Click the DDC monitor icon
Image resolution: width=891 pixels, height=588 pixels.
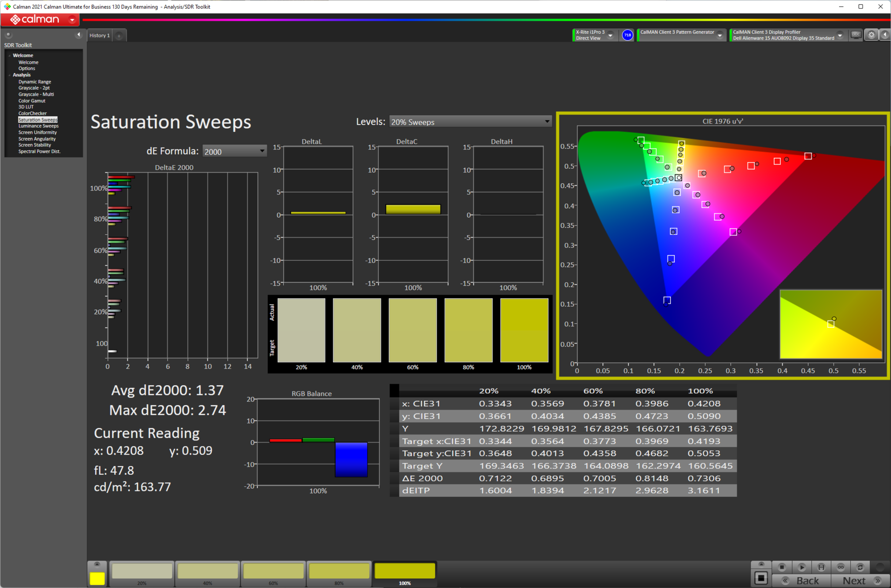[856, 35]
